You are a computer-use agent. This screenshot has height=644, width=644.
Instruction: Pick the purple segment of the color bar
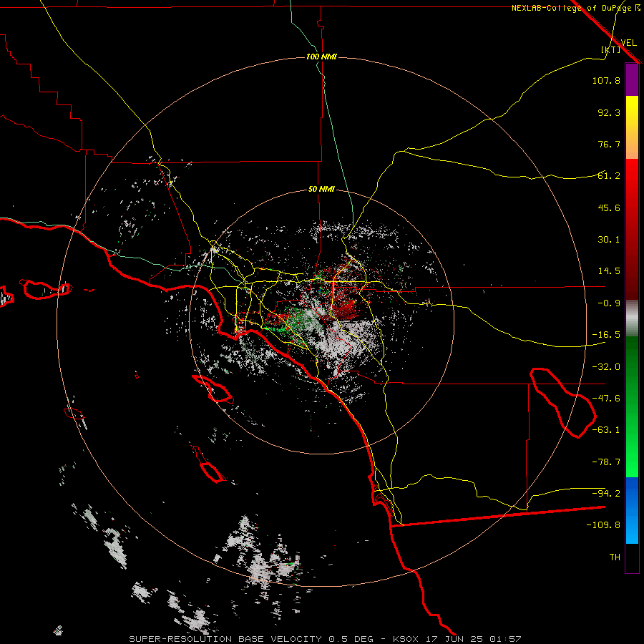coord(632,79)
